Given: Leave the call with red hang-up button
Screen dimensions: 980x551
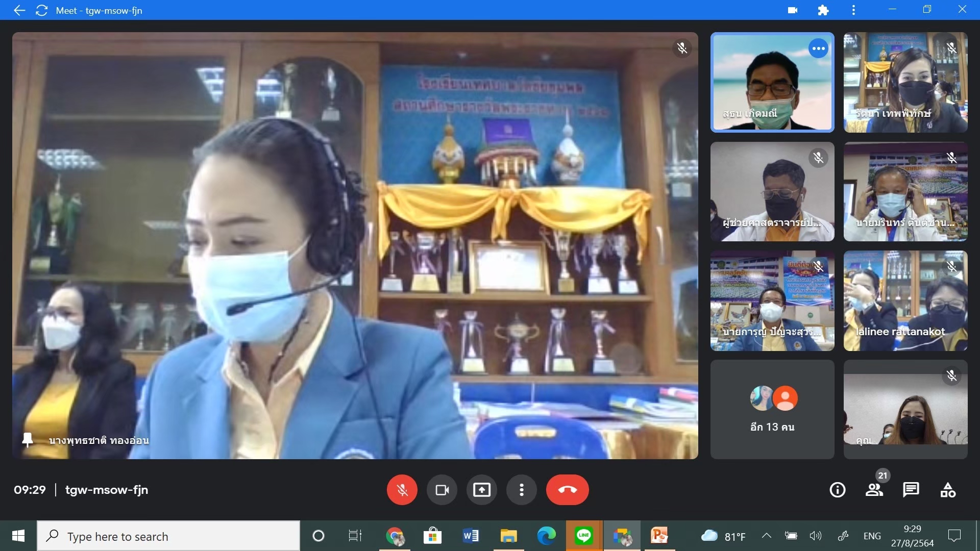Looking at the screenshot, I should click(567, 490).
